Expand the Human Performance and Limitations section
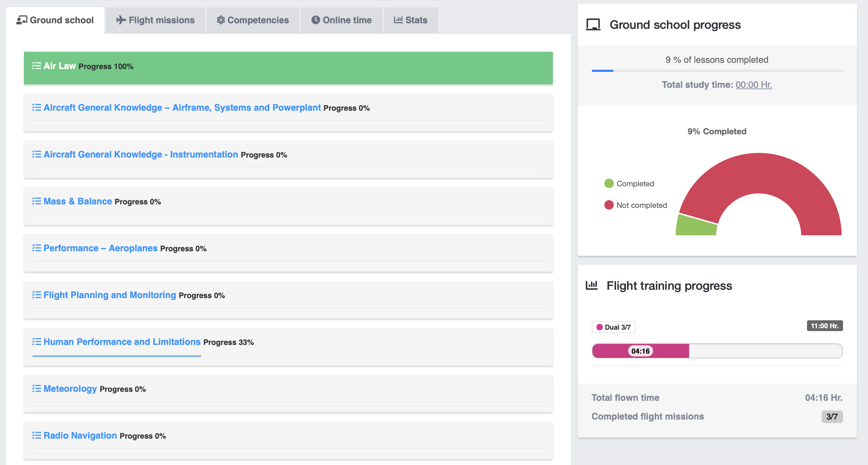 pyautogui.click(x=122, y=342)
